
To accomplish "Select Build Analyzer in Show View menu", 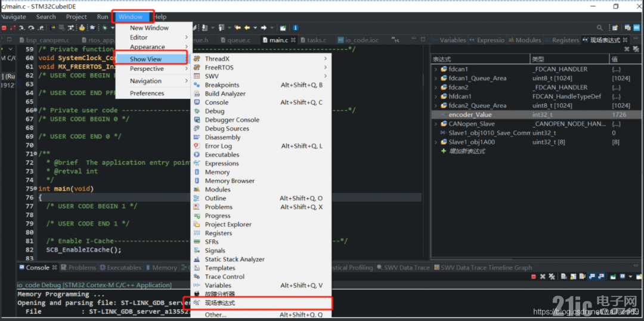I will tap(261, 94).
